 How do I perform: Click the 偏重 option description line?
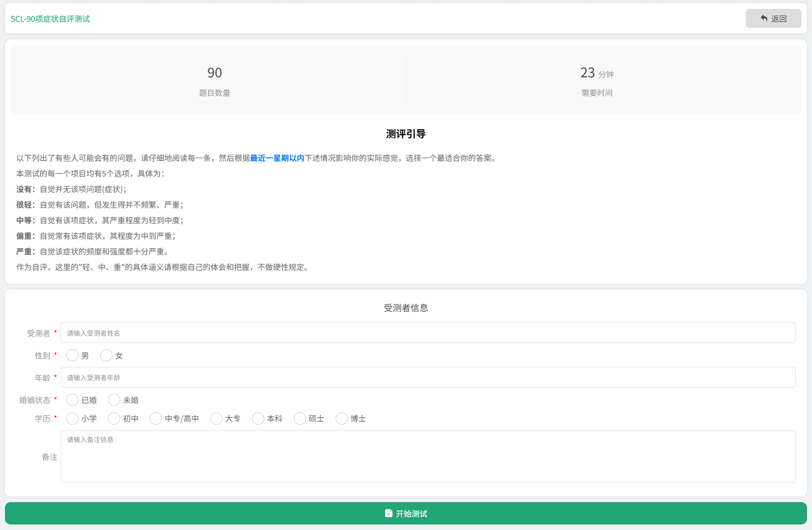tap(96, 236)
